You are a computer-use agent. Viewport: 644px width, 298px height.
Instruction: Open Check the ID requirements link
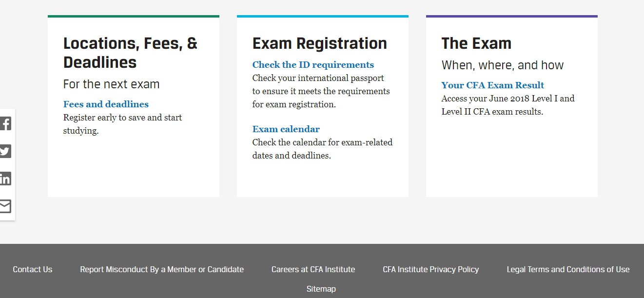point(313,65)
